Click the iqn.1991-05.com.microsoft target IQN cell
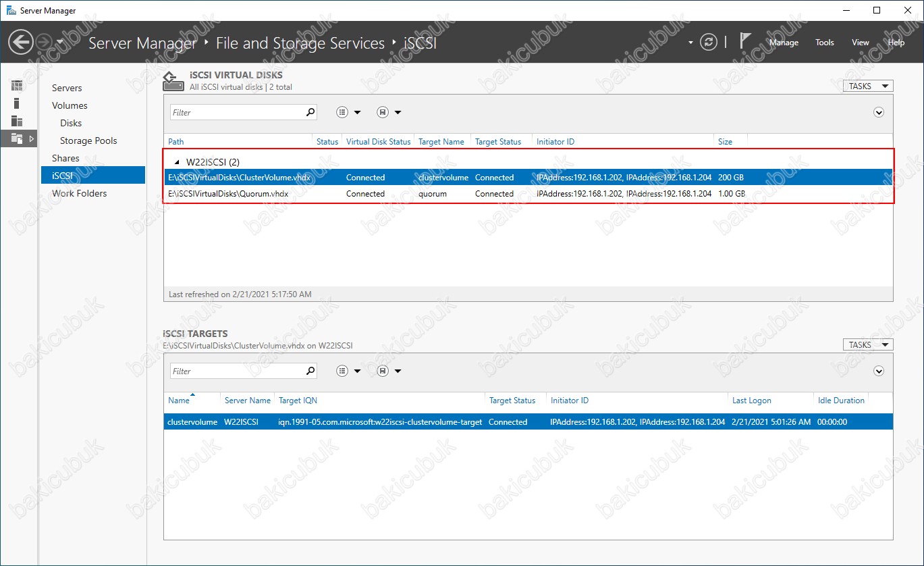The width and height of the screenshot is (924, 566). (x=380, y=422)
